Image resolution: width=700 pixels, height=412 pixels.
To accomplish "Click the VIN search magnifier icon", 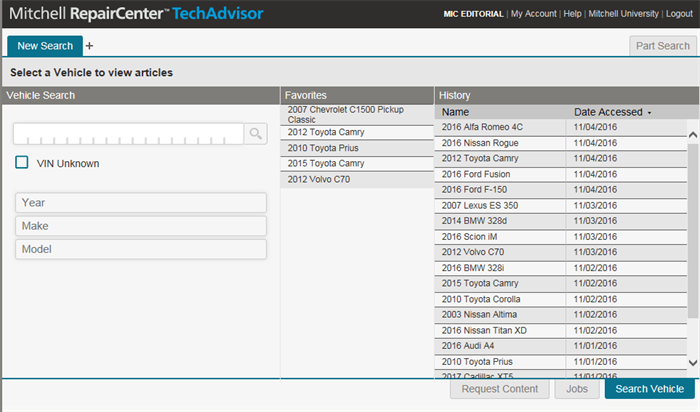I will coord(255,133).
